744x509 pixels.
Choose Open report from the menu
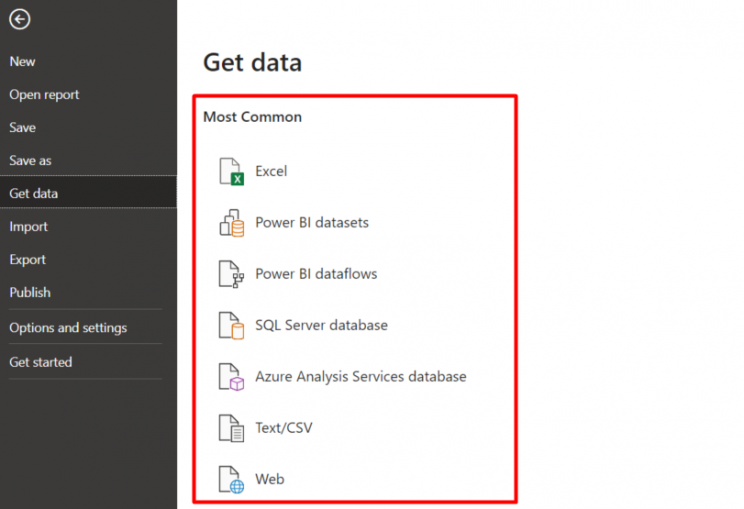44,95
